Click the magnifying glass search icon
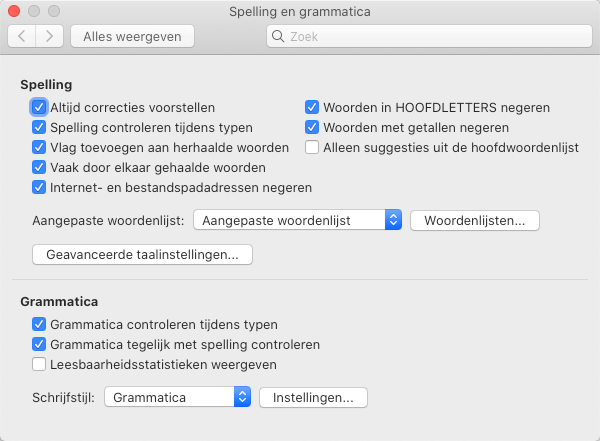 pos(278,36)
